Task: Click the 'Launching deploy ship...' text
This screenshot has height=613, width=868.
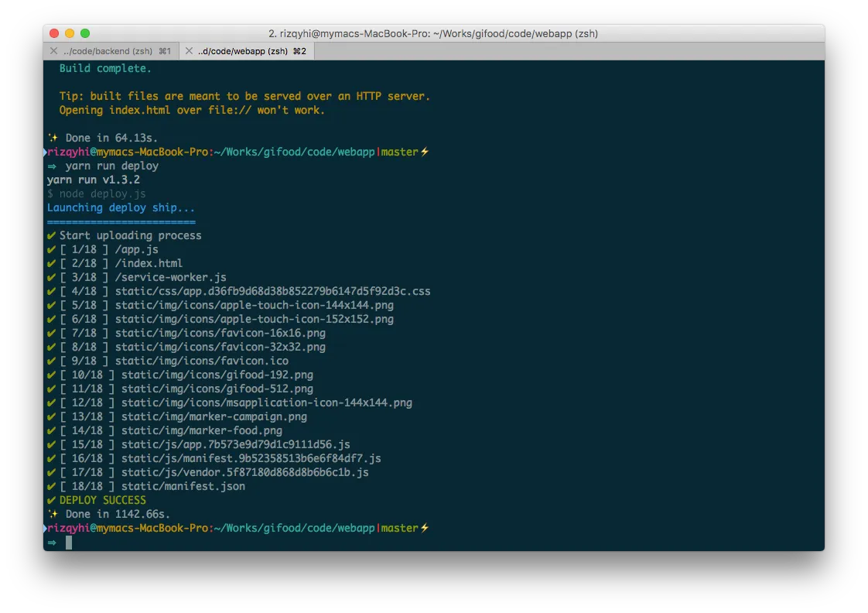Action: (121, 208)
